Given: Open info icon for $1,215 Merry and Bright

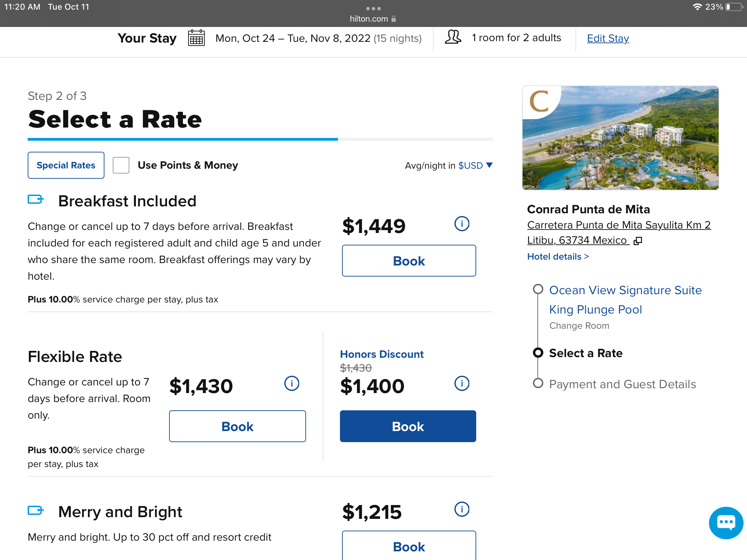Looking at the screenshot, I should 462,510.
